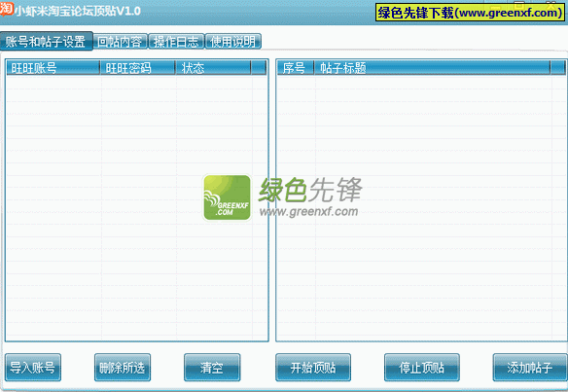568x392 pixels.
Task: Click the 旺旺密码 column header
Action: [138, 68]
